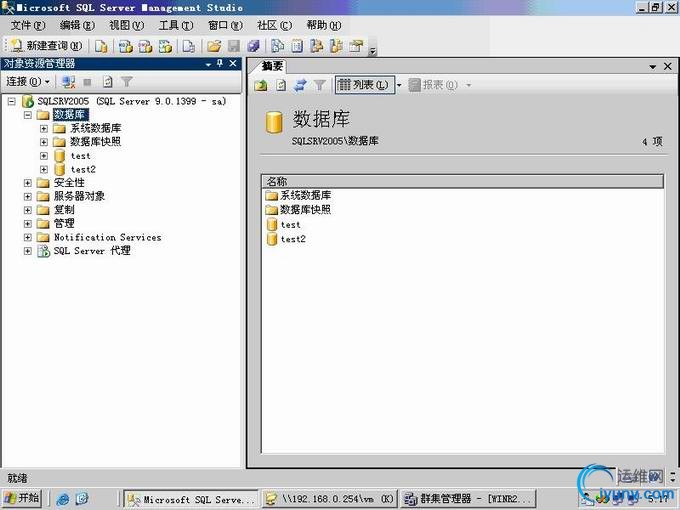680x510 pixels.
Task: Click the 列表(L) list view button
Action: [x=363, y=85]
